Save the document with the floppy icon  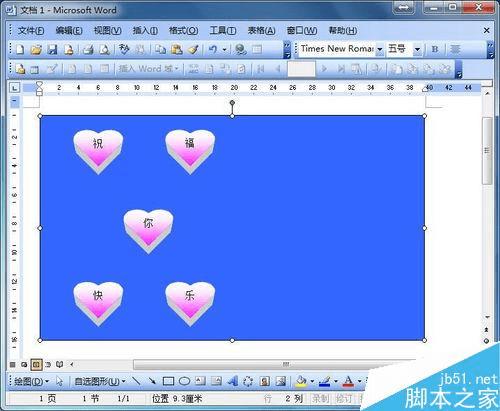[x=52, y=50]
